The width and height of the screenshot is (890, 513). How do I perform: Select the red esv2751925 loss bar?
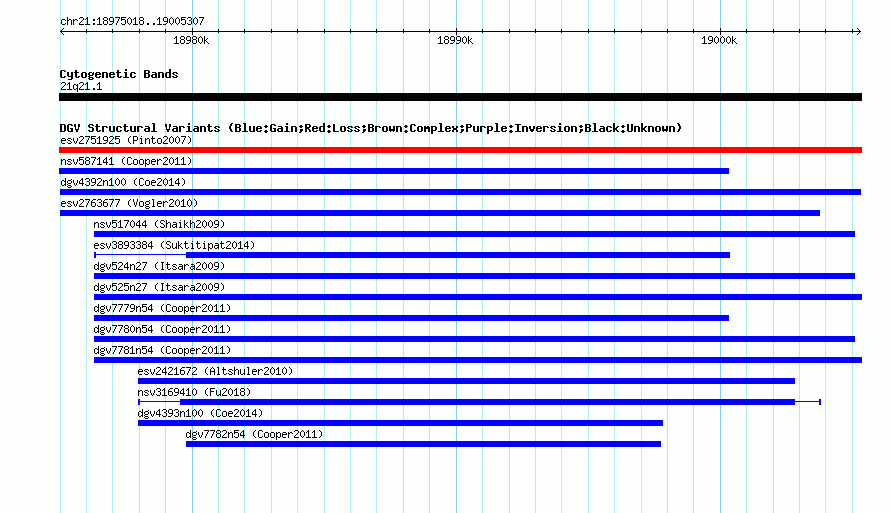[x=460, y=150]
